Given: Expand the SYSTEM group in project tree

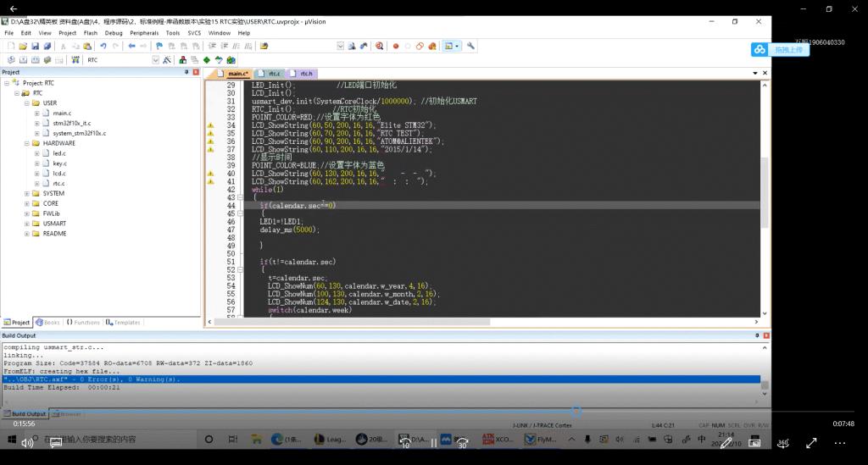Looking at the screenshot, I should 27,193.
